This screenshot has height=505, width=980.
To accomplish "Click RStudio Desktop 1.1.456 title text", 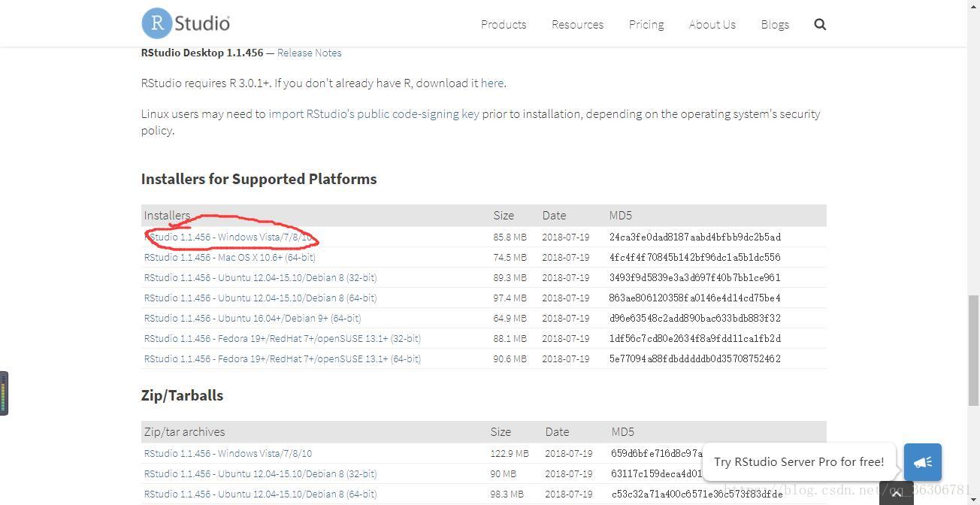I will pyautogui.click(x=202, y=53).
